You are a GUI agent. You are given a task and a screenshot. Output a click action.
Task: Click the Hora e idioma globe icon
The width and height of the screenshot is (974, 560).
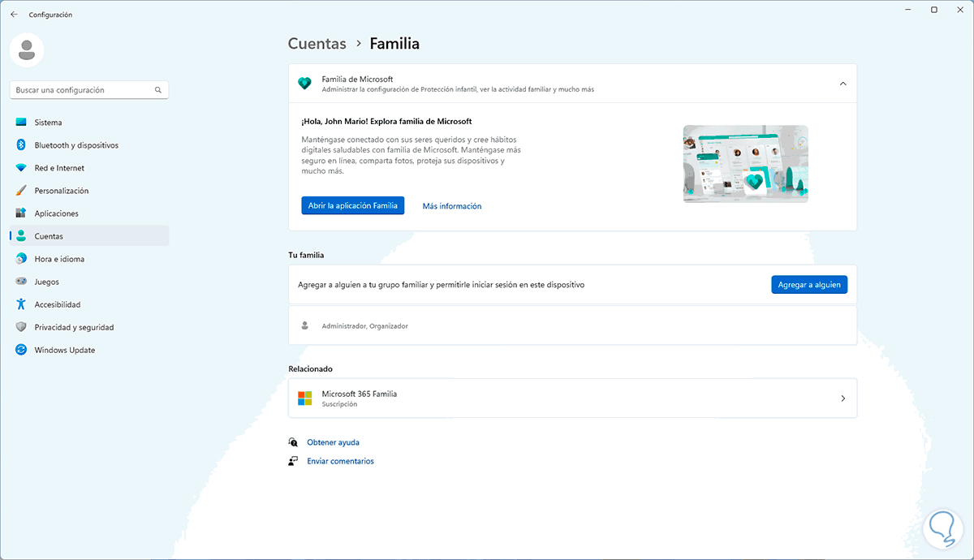(21, 259)
